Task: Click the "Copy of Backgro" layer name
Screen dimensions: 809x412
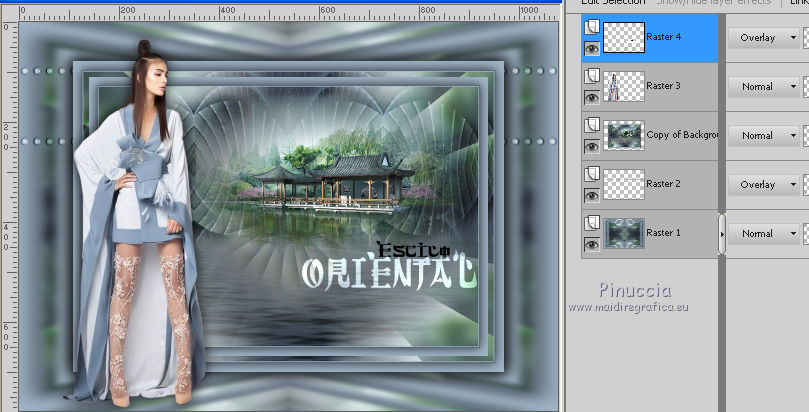Action: pos(682,135)
